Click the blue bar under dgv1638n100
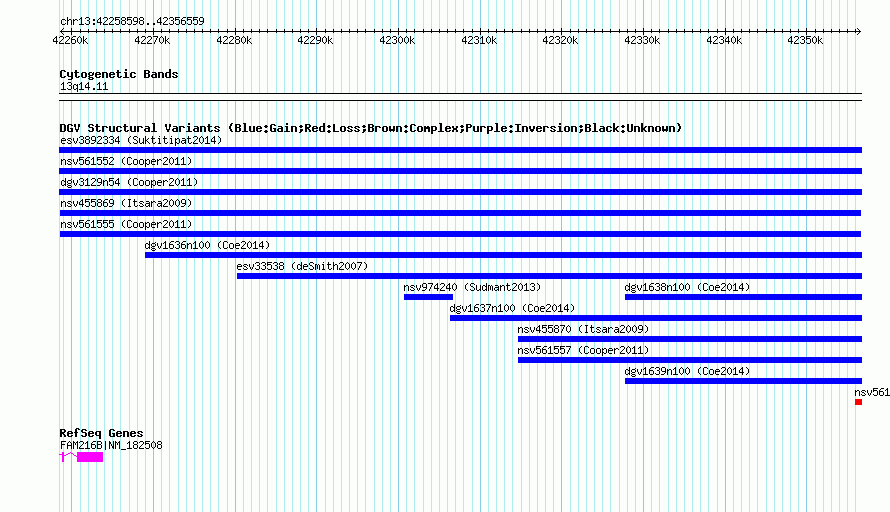890x512 pixels. click(x=744, y=297)
